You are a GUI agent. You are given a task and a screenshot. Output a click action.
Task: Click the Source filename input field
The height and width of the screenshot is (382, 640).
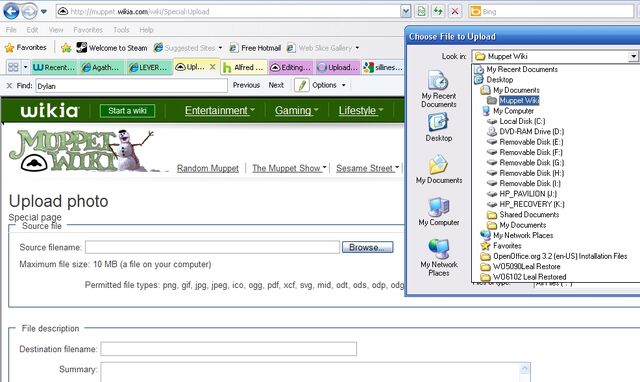[x=212, y=247]
